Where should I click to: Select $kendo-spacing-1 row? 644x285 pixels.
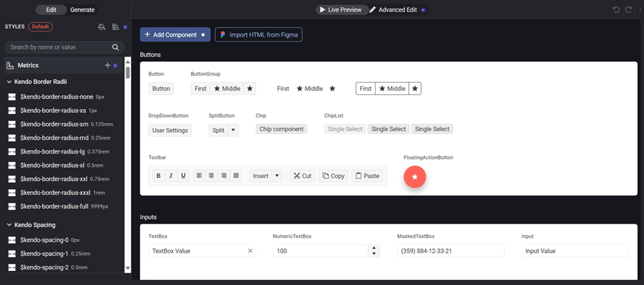coord(65,253)
